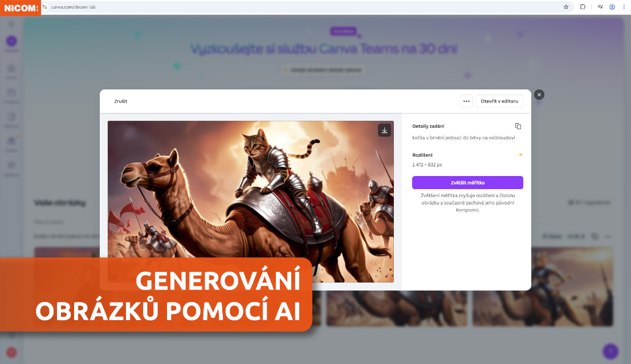This screenshot has height=364, width=631.
Task: Click Otevřít v editoru button
Action: pyautogui.click(x=499, y=101)
